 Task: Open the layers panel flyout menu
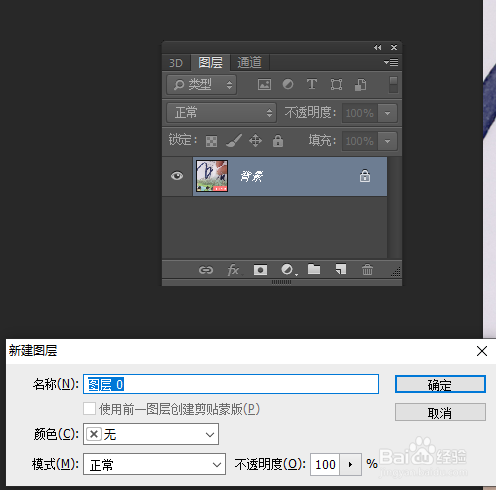click(391, 62)
